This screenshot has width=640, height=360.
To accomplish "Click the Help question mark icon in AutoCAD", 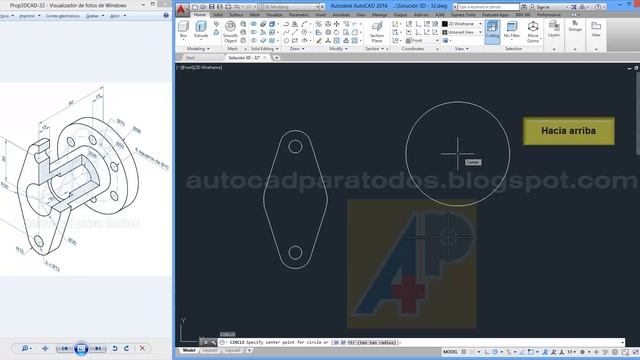I will pos(598,7).
